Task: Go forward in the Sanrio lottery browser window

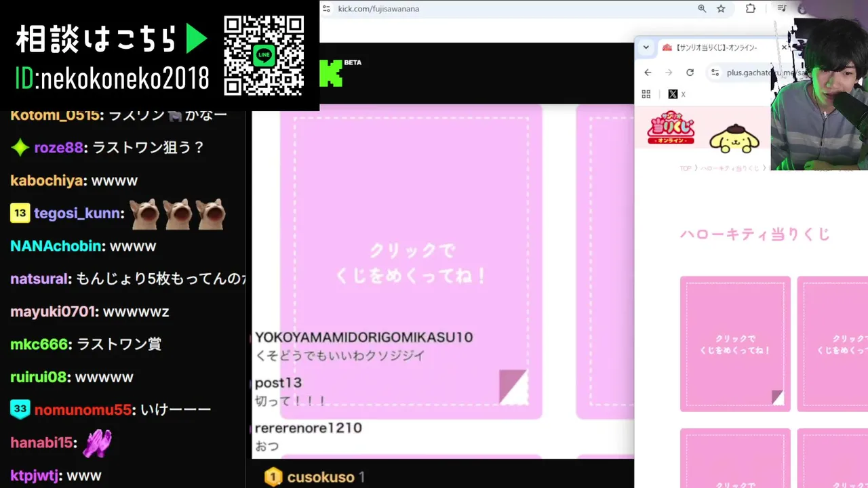Action: coord(669,73)
